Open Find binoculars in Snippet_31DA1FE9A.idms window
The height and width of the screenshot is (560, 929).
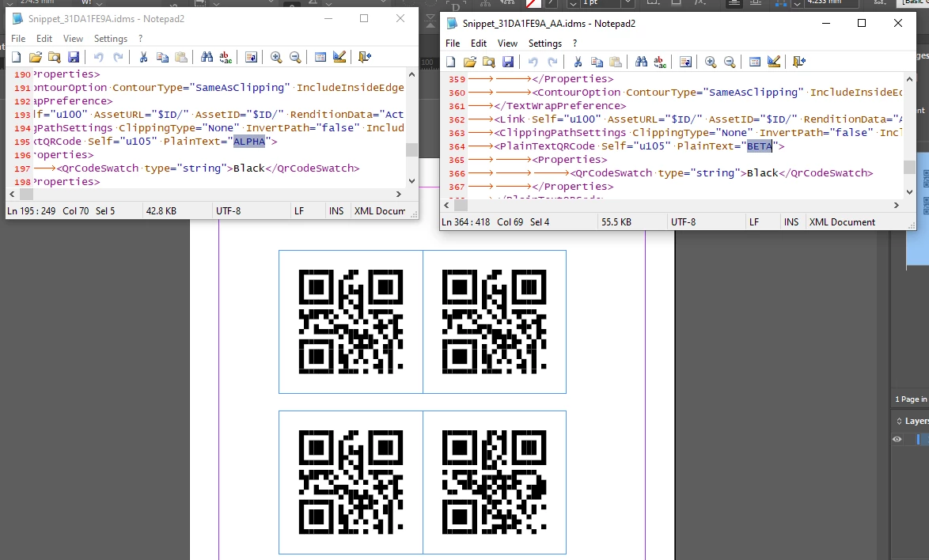click(x=207, y=57)
